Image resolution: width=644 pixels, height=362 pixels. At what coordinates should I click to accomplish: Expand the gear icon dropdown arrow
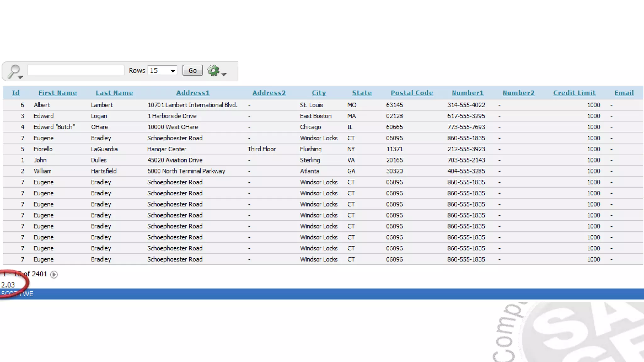[224, 74]
